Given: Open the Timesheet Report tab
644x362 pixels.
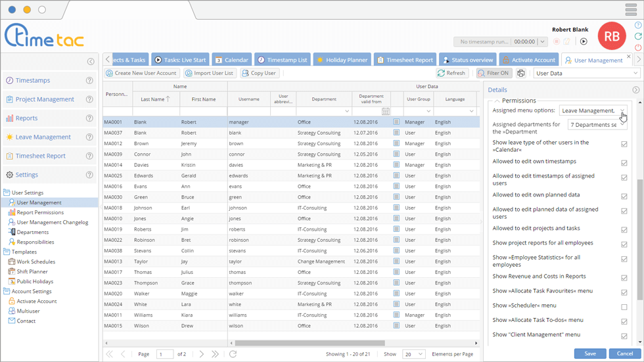Looking at the screenshot, I should click(405, 60).
